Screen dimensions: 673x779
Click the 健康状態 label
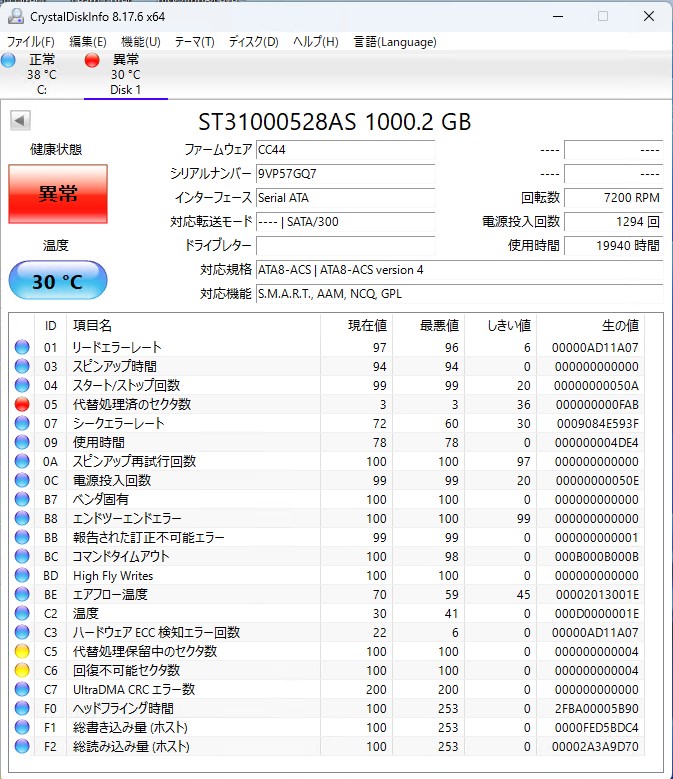point(56,149)
